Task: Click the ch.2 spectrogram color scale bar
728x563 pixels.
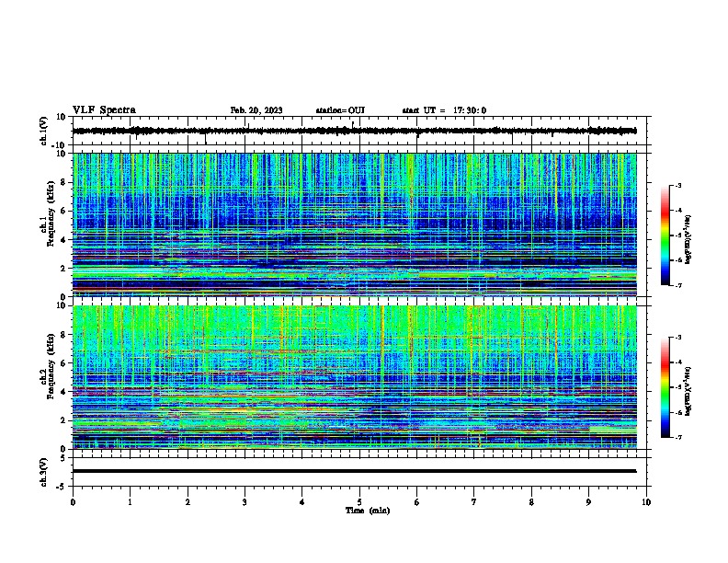Action: 665,387
